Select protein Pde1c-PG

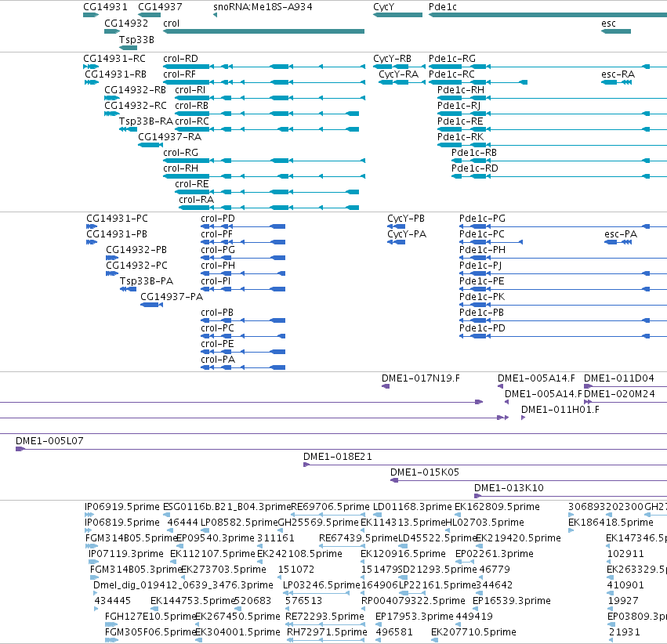(x=564, y=226)
